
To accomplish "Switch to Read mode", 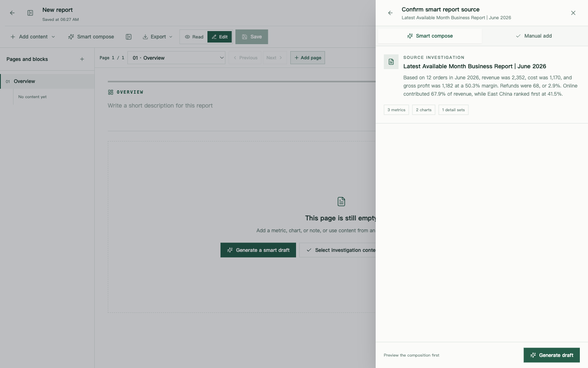I will point(194,37).
